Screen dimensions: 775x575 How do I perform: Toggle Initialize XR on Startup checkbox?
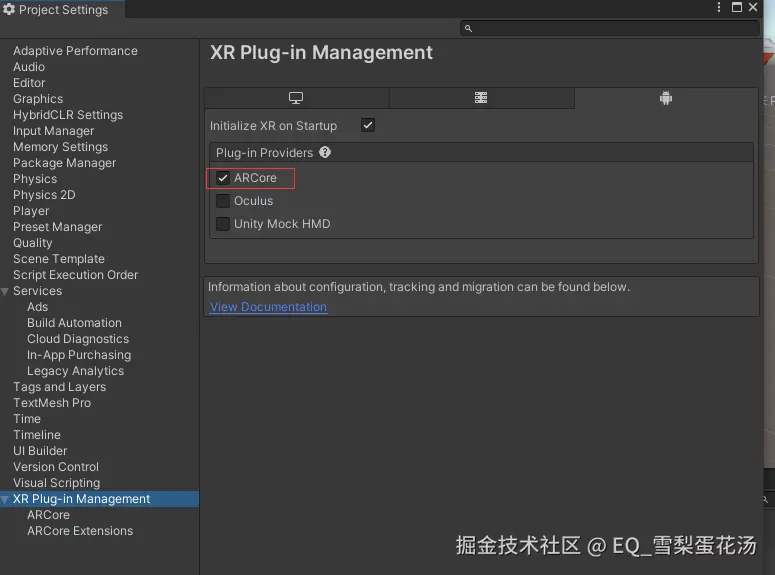[x=368, y=125]
